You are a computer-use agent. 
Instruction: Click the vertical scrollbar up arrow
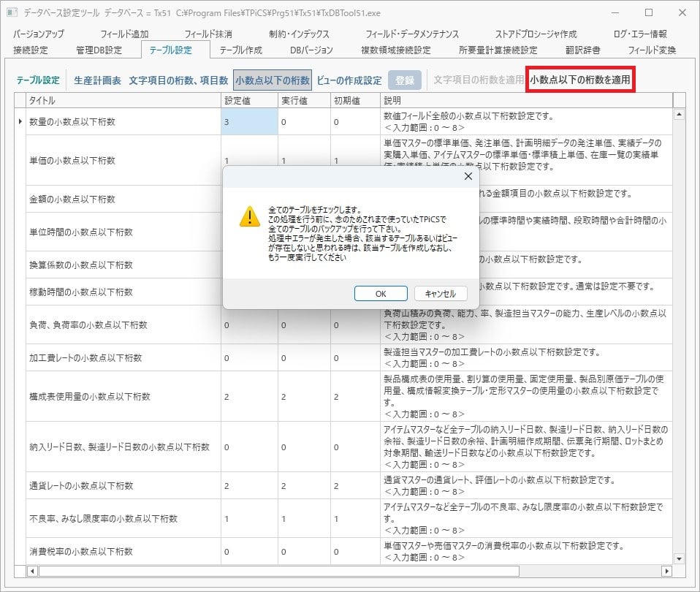click(679, 114)
